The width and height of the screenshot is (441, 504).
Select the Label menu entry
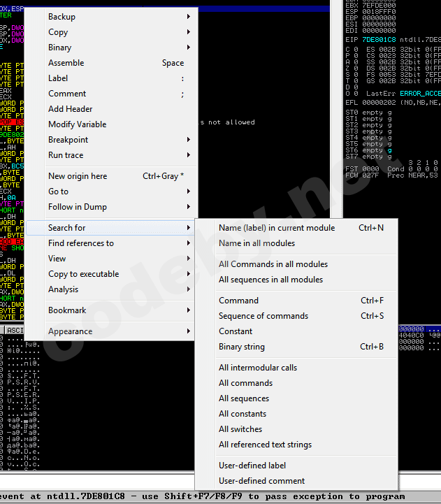pyautogui.click(x=58, y=78)
